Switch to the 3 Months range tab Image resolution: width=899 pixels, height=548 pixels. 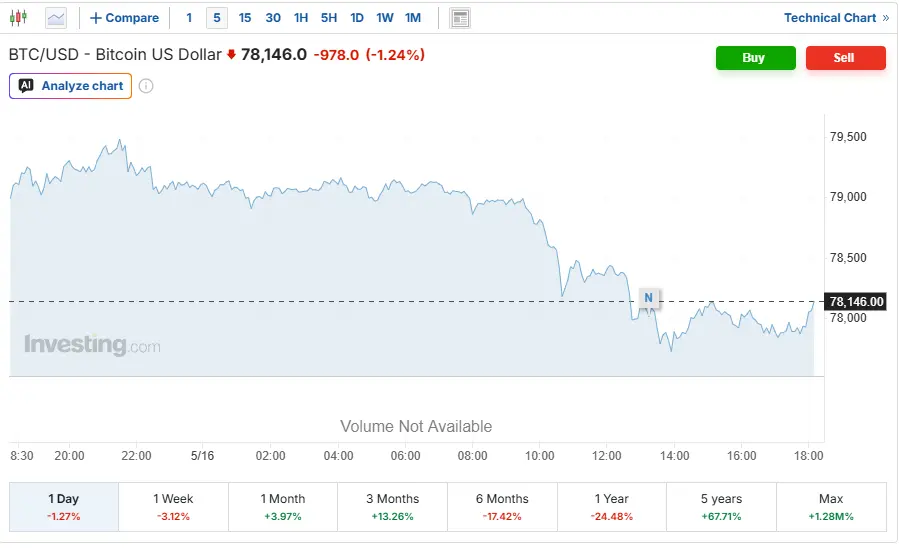pyautogui.click(x=393, y=507)
